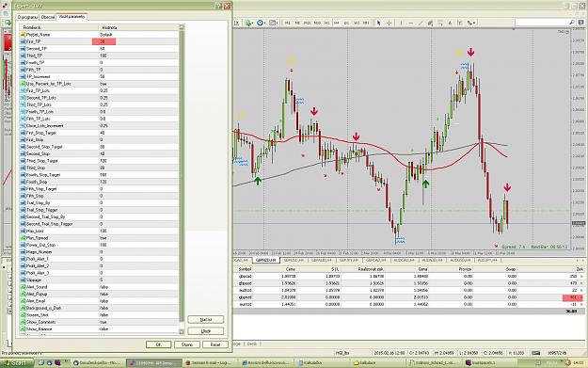Select the eurnzd trade row
This screenshot has width=588, height=368.
[x=408, y=305]
